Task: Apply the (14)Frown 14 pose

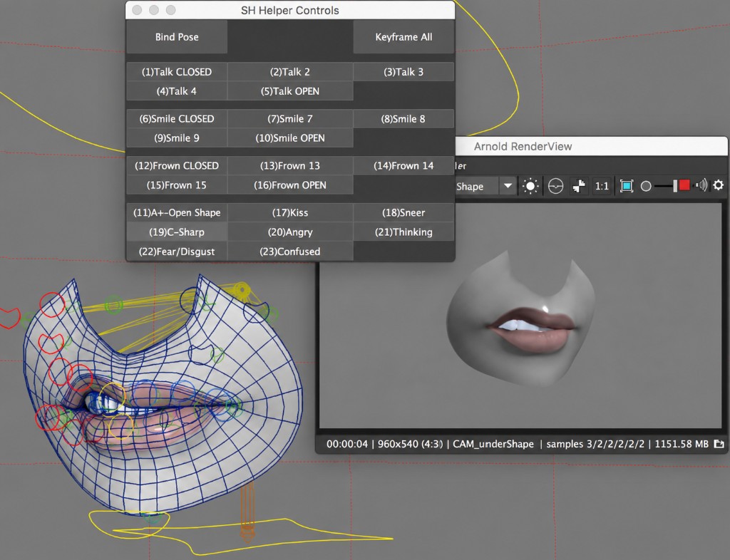Action: [x=403, y=165]
